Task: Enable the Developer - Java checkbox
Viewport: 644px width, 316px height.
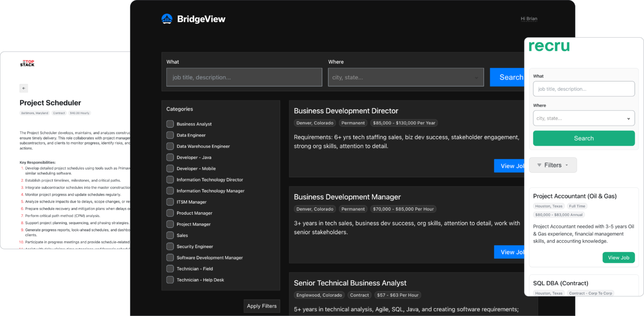Action: point(170,158)
